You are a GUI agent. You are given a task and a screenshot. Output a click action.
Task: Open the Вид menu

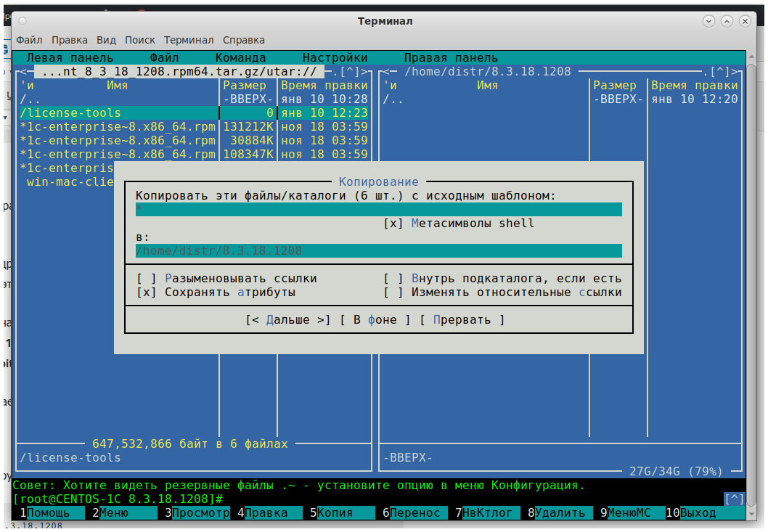106,40
